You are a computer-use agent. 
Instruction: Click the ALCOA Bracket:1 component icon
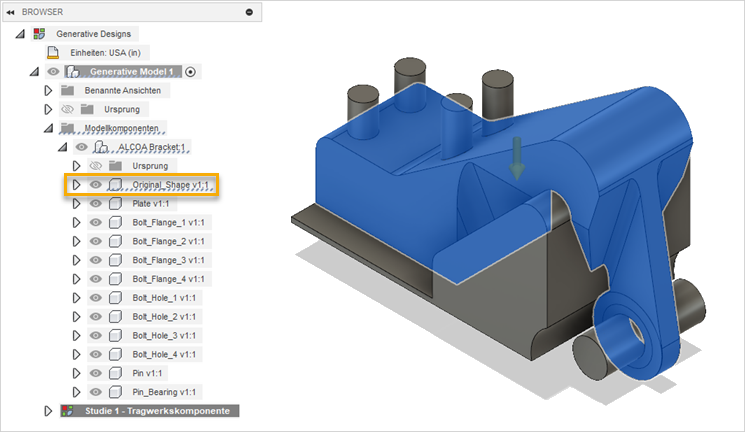101,147
